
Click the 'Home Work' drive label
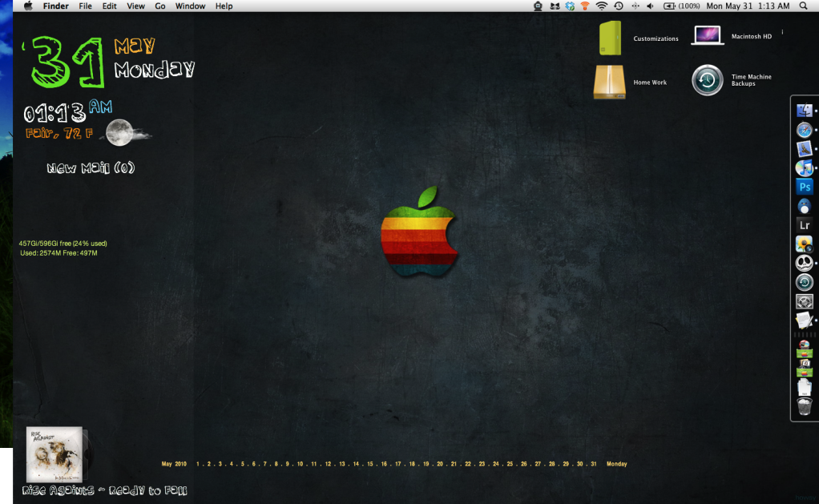[x=650, y=83]
